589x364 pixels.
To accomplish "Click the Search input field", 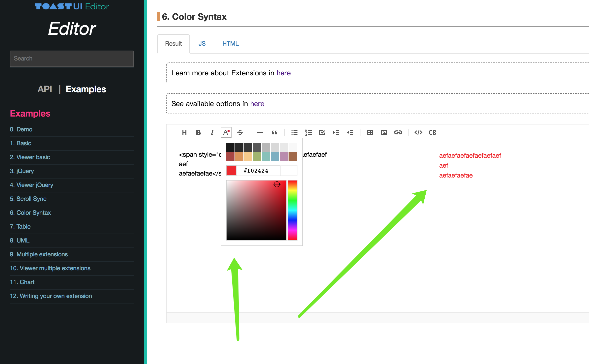I will click(72, 59).
